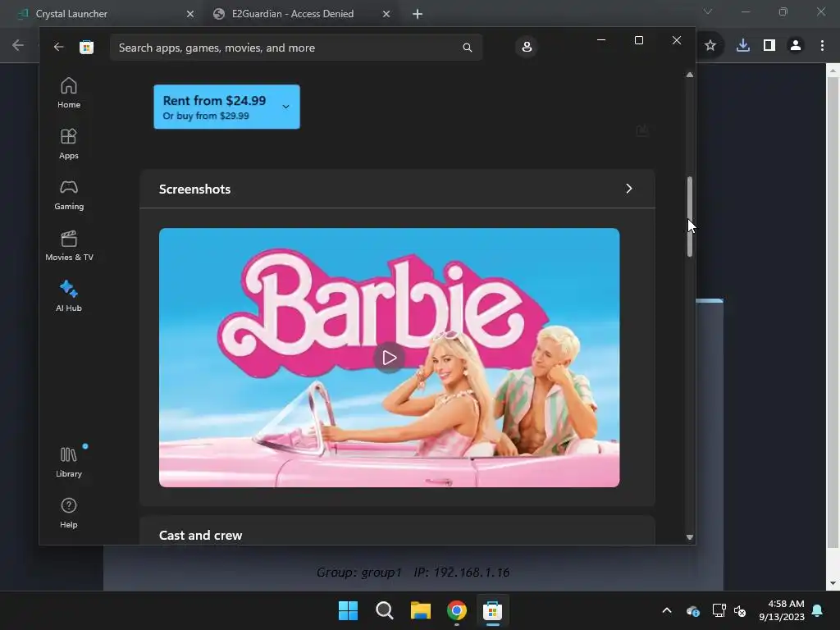Switch to Chrome from taskbar
Screen dimensions: 840x630
(x=457, y=610)
